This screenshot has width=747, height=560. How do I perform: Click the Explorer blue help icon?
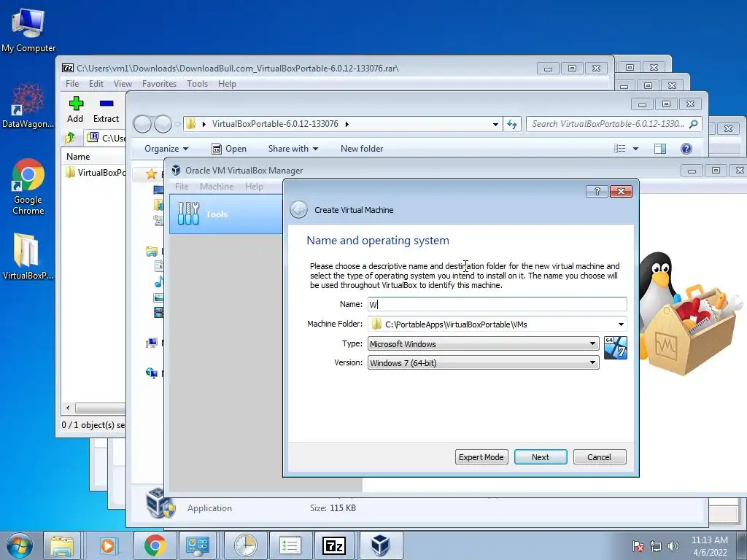click(x=686, y=149)
